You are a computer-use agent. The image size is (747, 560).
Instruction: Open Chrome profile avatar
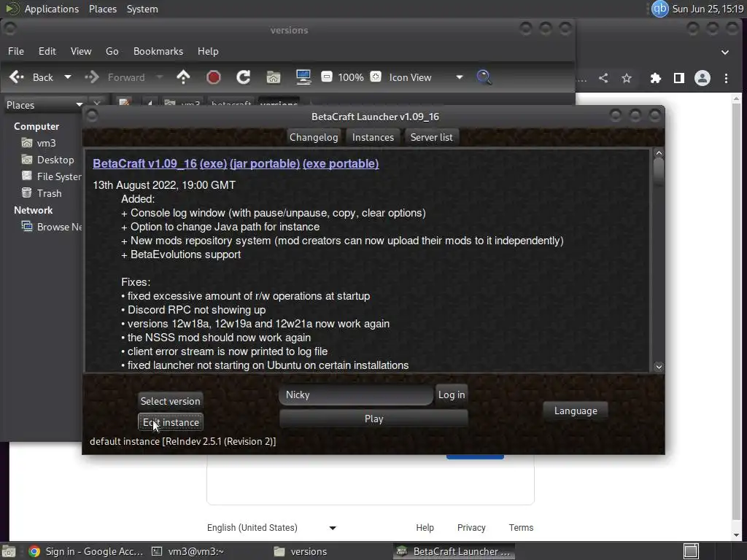coord(703,78)
